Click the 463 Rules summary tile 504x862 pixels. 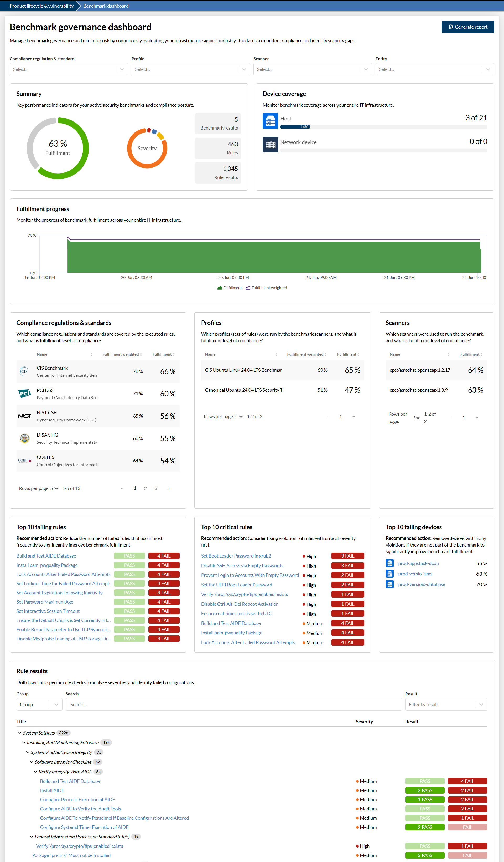[218, 148]
